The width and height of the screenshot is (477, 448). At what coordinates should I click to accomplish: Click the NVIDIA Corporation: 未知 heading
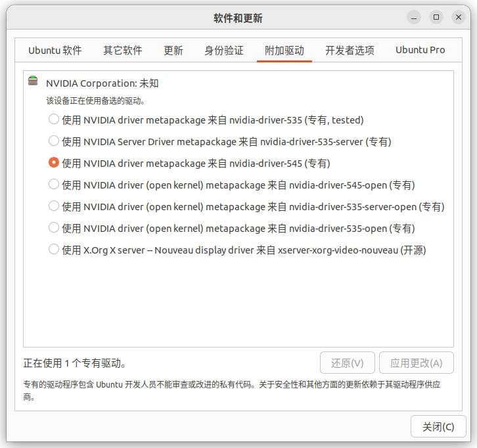click(102, 83)
